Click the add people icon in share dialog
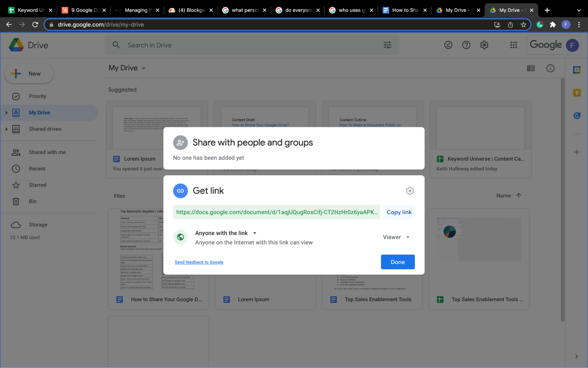The image size is (588, 368). [x=180, y=142]
